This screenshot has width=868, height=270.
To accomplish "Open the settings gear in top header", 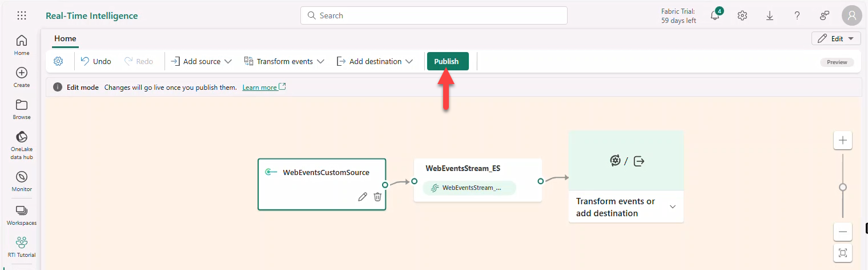I will pyautogui.click(x=742, y=15).
